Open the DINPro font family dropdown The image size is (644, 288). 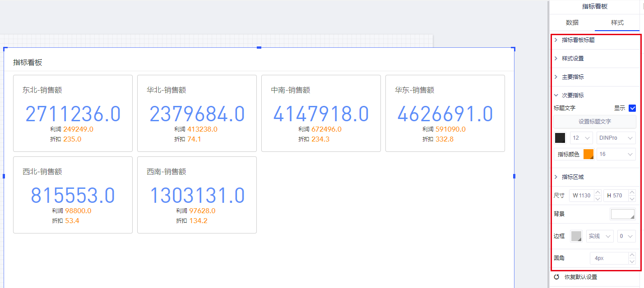pyautogui.click(x=616, y=138)
